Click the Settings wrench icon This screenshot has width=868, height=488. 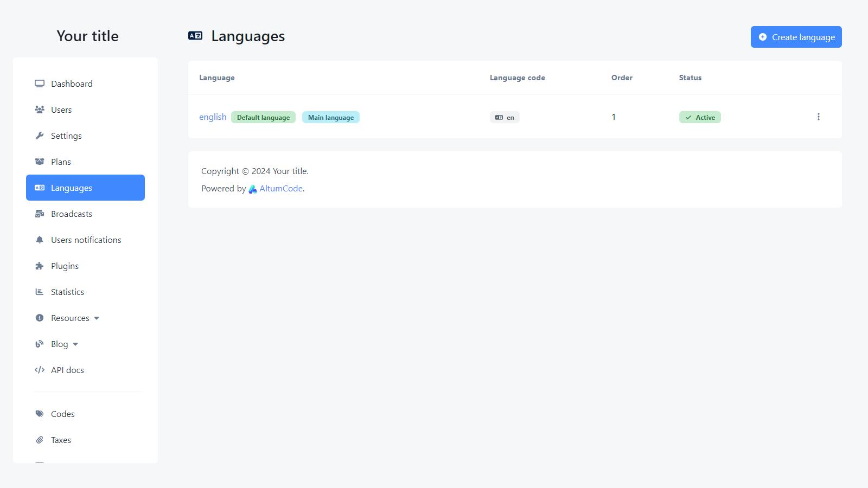tap(39, 136)
